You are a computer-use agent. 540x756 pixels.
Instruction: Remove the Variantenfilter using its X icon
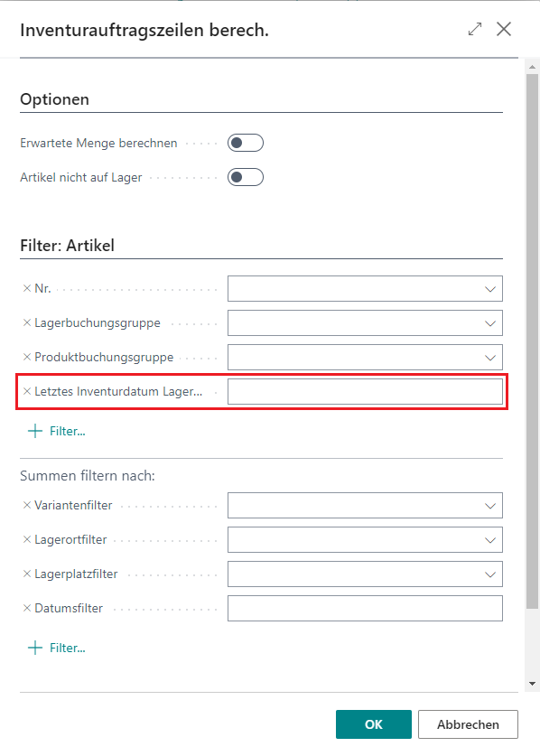click(x=27, y=505)
